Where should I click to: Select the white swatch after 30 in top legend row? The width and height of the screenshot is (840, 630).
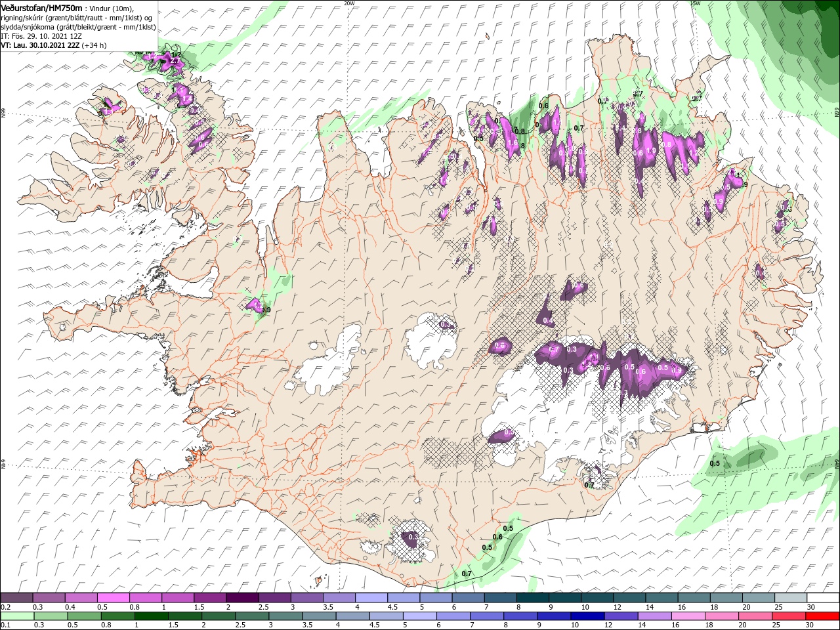[x=822, y=598]
